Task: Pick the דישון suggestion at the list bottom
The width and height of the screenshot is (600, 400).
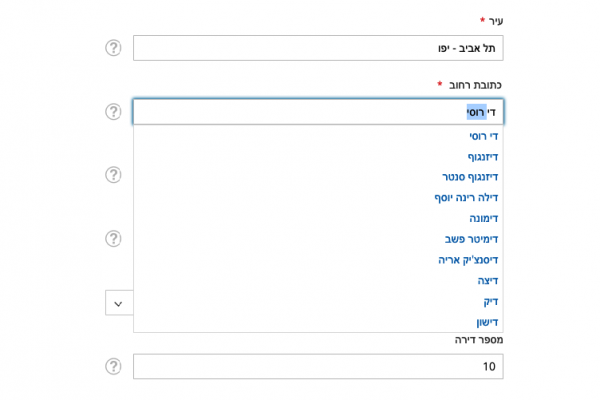Action: point(487,322)
